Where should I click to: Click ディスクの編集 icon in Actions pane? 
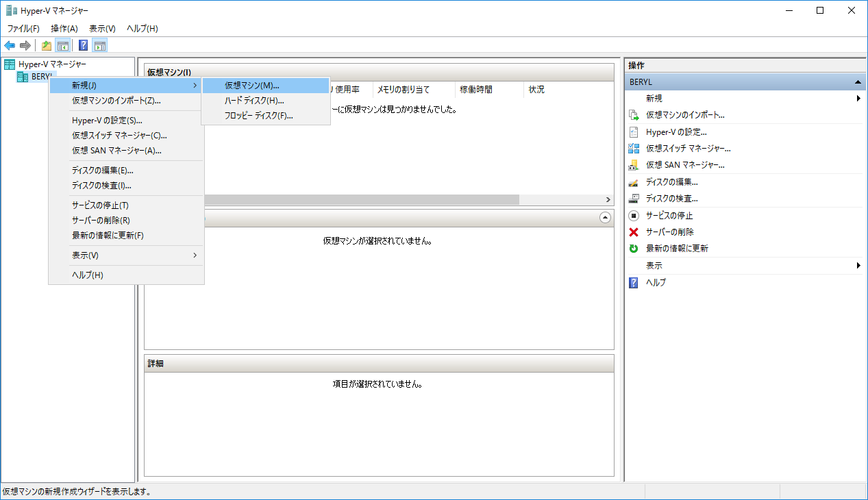(634, 182)
